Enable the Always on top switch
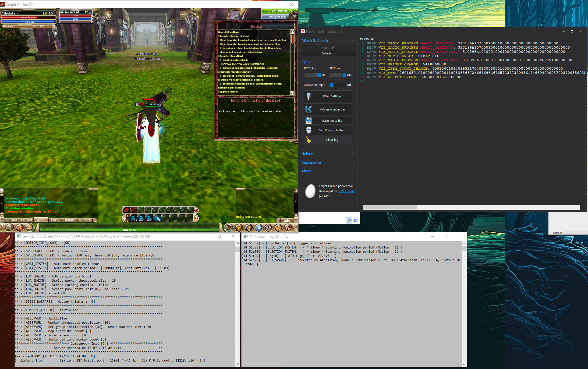The image size is (588, 369). (337, 85)
